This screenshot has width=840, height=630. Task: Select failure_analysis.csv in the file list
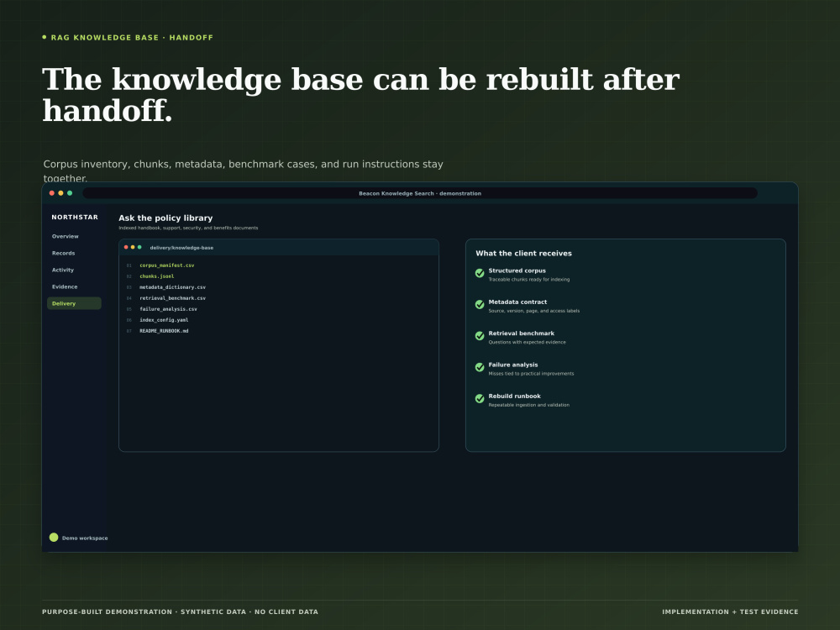168,309
